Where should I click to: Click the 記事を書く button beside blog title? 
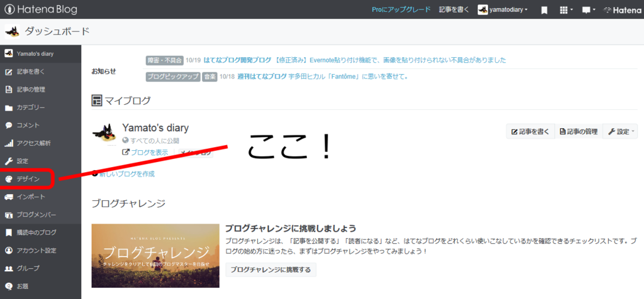530,132
